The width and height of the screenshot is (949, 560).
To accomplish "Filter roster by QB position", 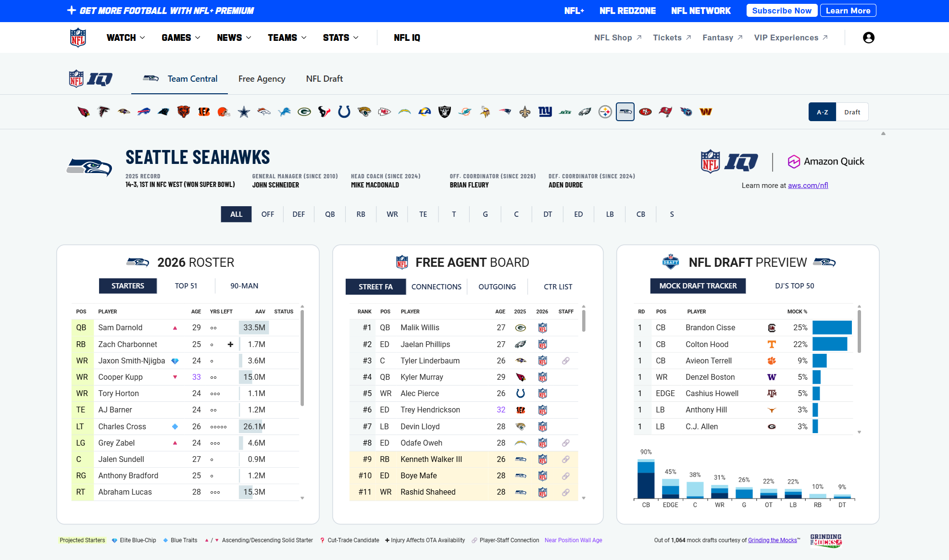I will tap(330, 214).
